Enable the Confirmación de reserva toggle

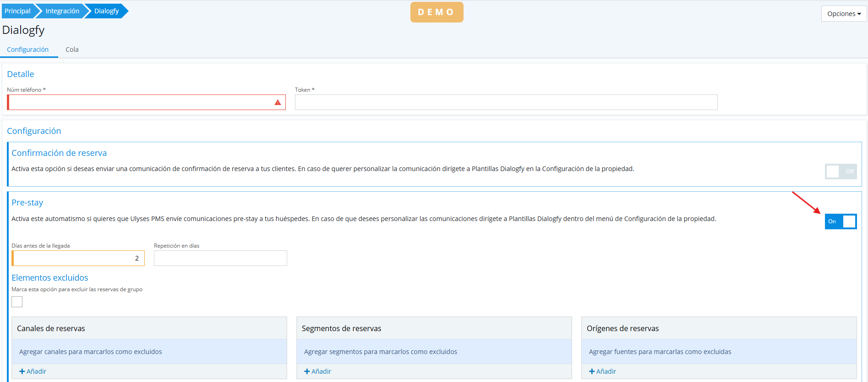841,172
